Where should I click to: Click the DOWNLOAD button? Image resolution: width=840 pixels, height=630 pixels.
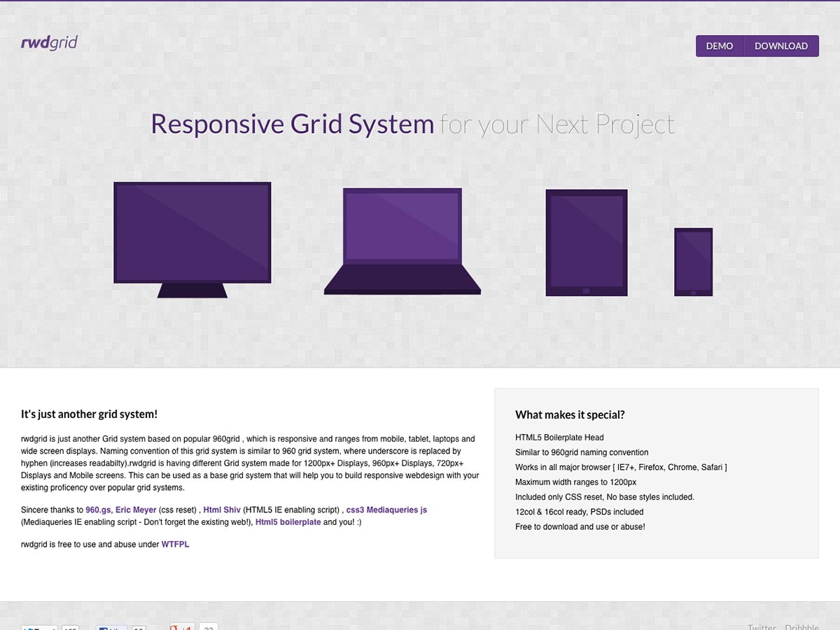[780, 46]
